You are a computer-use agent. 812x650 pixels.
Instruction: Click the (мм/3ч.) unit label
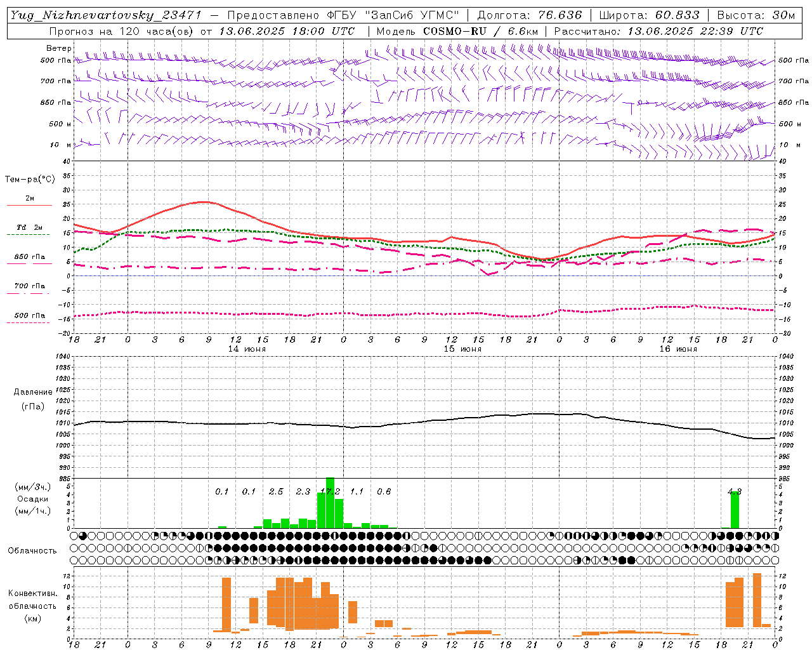coord(33,487)
